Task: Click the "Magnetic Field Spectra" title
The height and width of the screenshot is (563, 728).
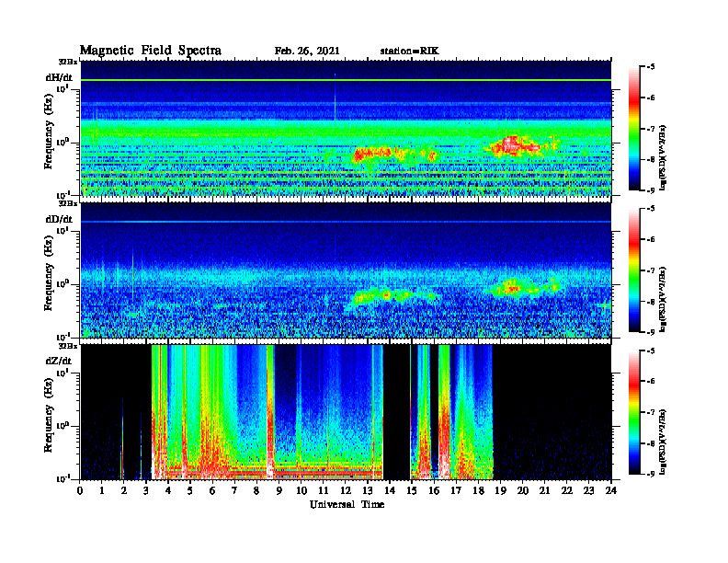Action: [x=151, y=51]
